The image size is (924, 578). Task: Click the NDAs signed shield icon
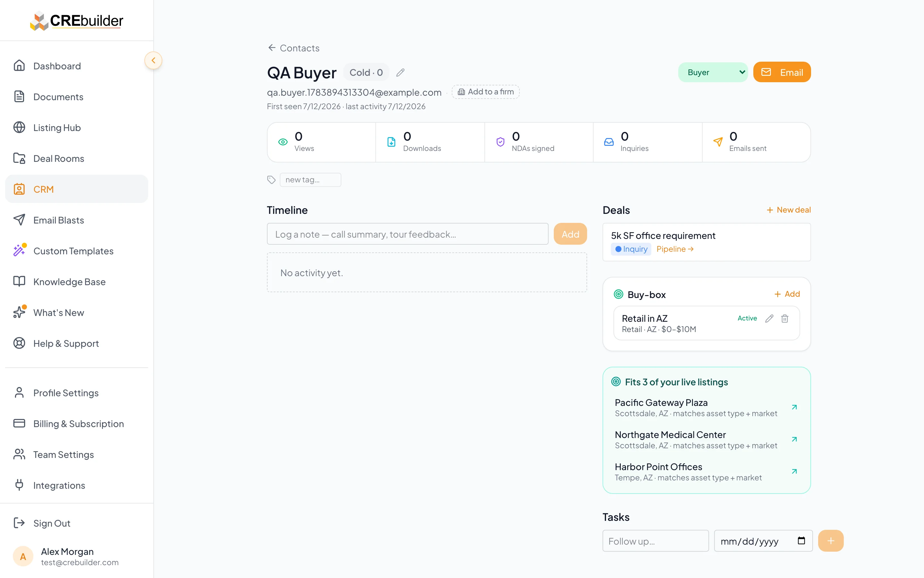(500, 142)
